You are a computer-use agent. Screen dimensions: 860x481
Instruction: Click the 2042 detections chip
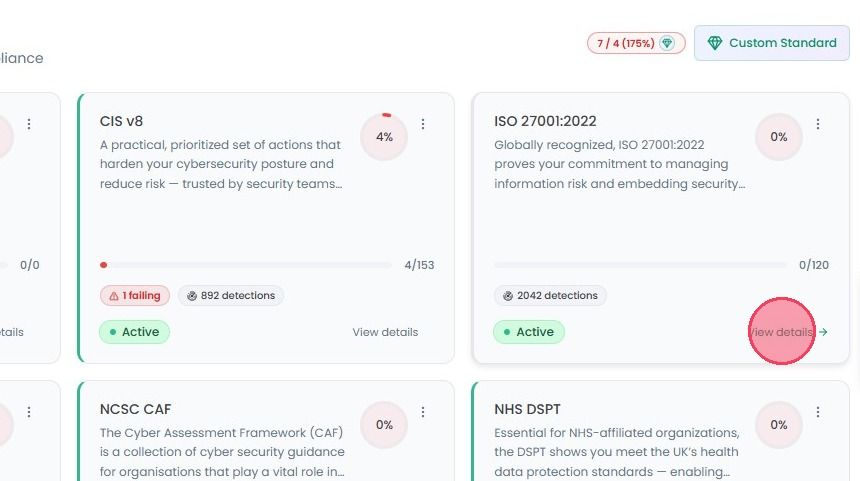pyautogui.click(x=550, y=296)
